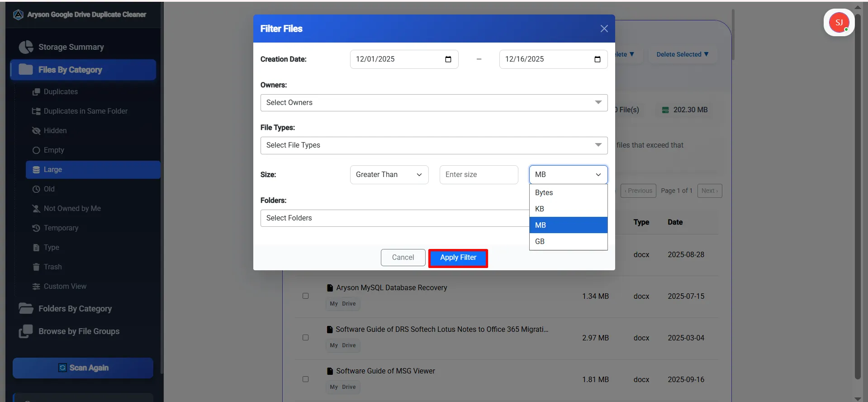Viewport: 868px width, 402px height.
Task: Click the Custom View sliders icon
Action: [x=36, y=287]
